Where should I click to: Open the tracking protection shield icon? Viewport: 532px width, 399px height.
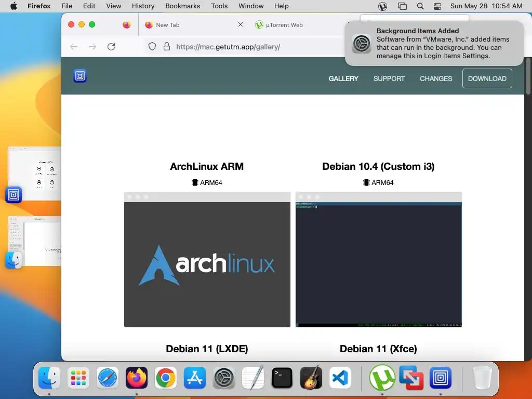point(152,46)
